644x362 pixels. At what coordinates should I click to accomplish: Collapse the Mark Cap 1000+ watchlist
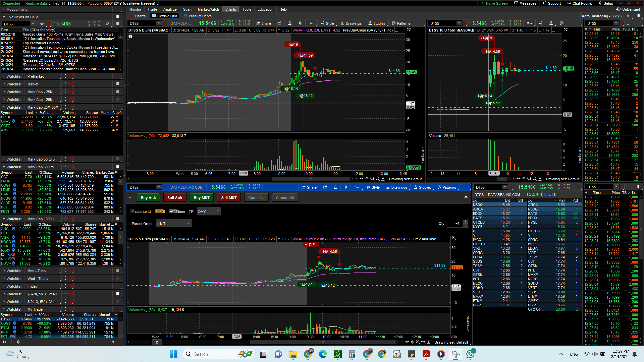point(4,219)
